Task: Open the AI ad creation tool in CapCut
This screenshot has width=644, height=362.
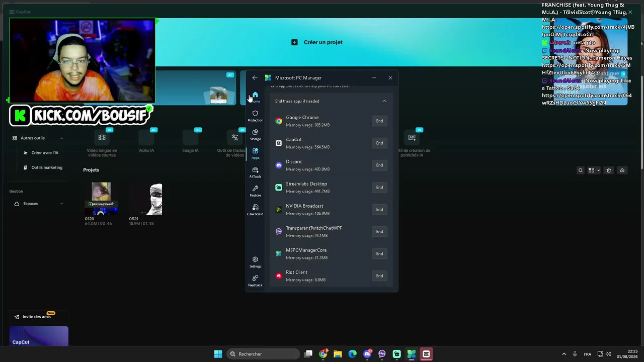Action: coord(413,143)
